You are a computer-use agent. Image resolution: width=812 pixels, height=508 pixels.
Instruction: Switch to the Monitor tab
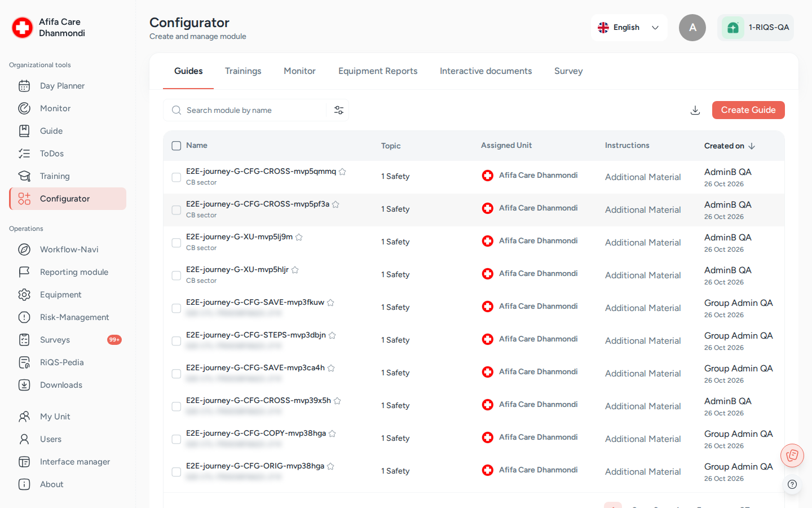299,71
